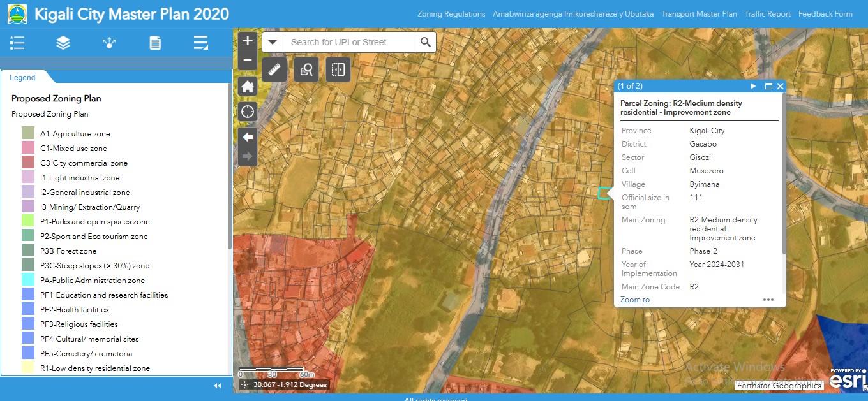Image resolution: width=868 pixels, height=401 pixels.
Task: Open the attribute list widget icon
Action: [x=201, y=43]
